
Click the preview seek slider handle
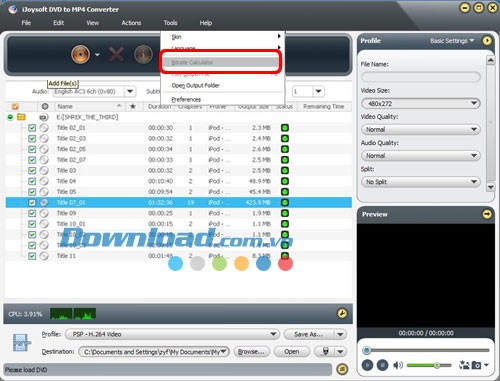(x=367, y=350)
